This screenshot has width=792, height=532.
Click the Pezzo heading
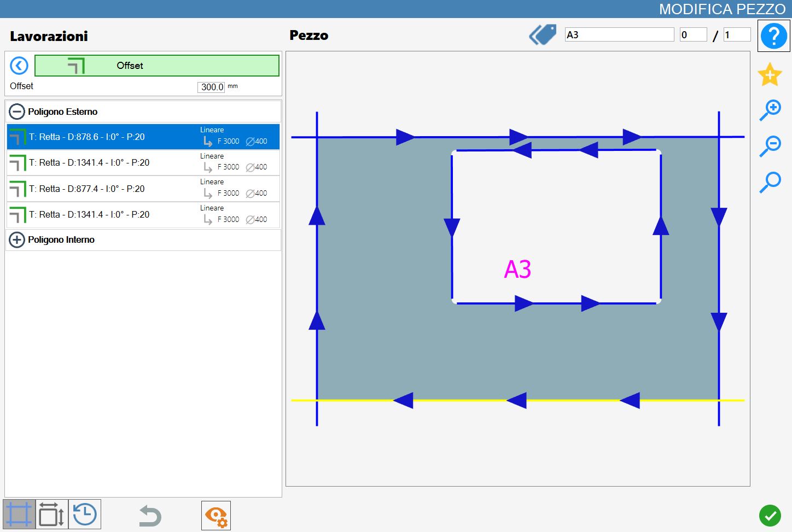pyautogui.click(x=309, y=36)
